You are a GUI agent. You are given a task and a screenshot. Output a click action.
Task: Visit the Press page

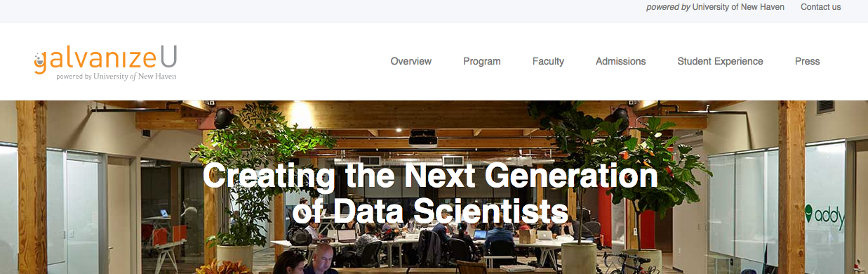click(x=807, y=61)
